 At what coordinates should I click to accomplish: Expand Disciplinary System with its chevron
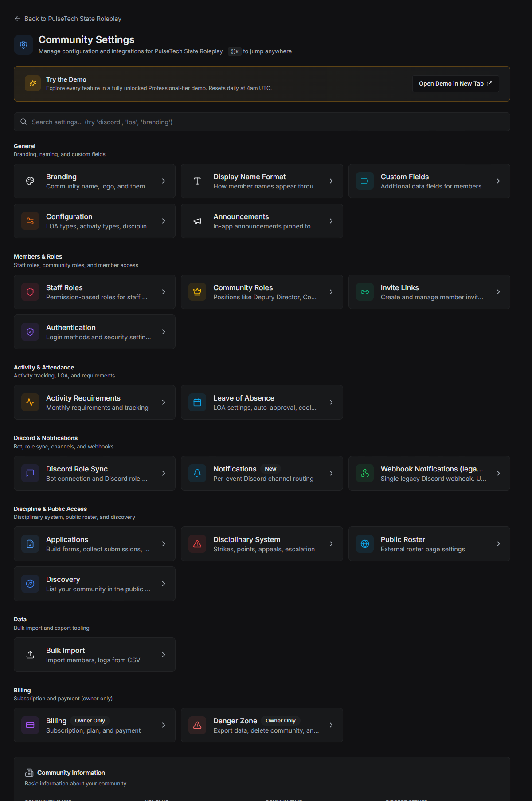[331, 544]
